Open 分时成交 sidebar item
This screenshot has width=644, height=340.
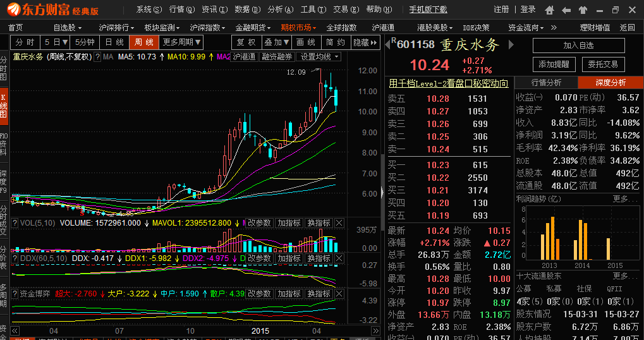[x=4, y=221]
